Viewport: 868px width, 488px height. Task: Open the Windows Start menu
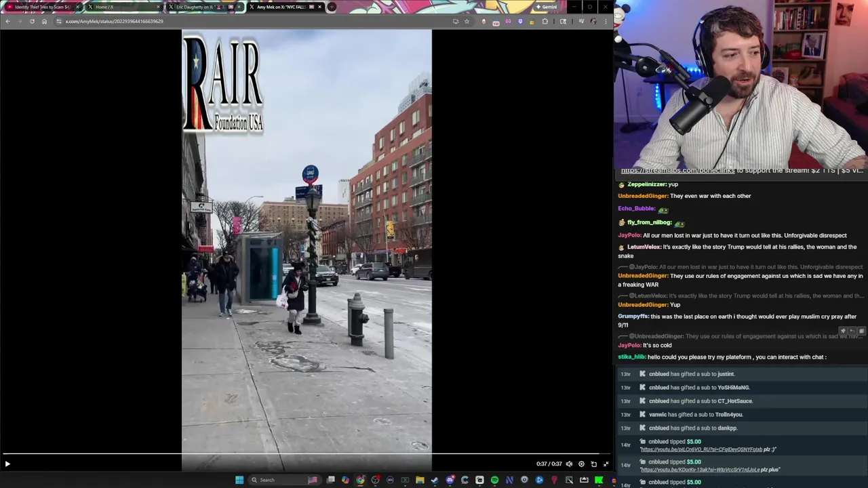tap(239, 480)
